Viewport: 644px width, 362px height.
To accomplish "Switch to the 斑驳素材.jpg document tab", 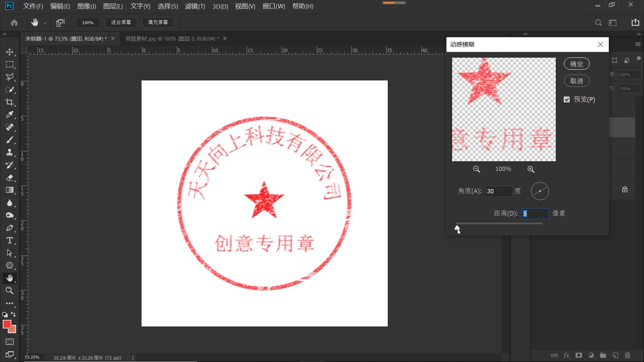I will point(171,39).
